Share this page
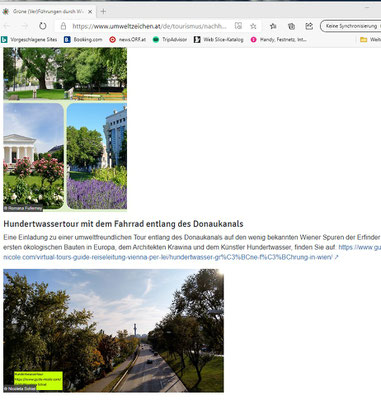The width and height of the screenshot is (381, 400). click(309, 26)
